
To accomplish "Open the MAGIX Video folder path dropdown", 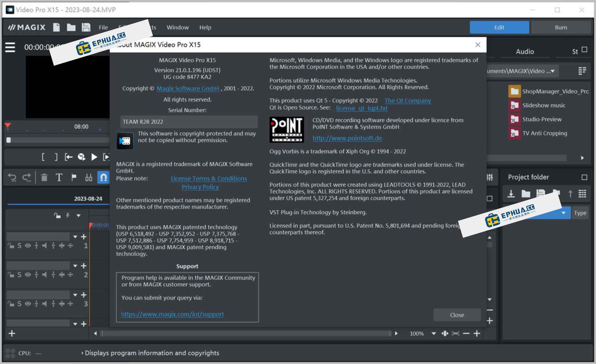I will pos(552,71).
